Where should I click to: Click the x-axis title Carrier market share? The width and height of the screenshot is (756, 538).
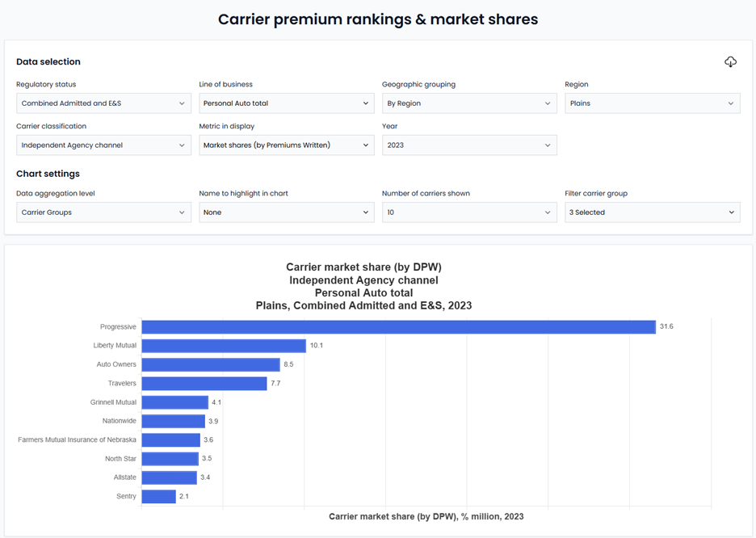(x=426, y=516)
